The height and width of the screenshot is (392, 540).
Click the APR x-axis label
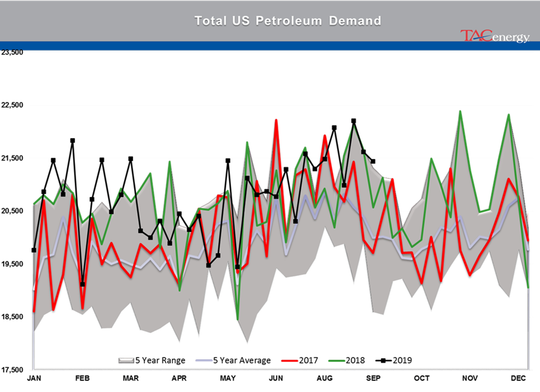pos(179,378)
